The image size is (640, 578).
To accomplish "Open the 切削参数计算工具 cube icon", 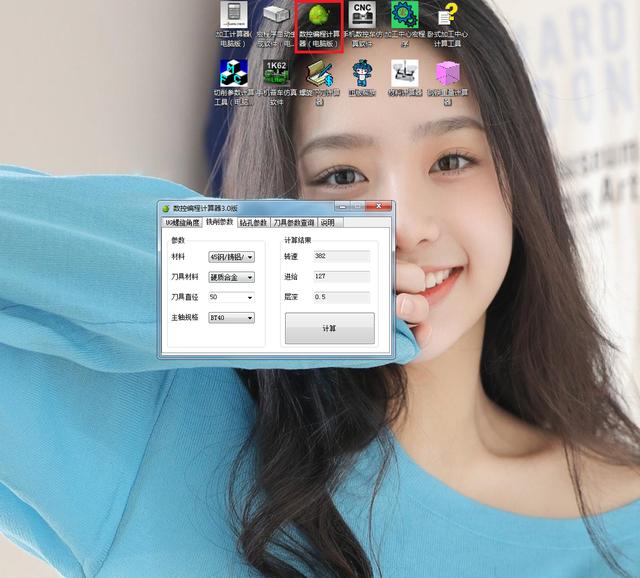I will point(233,73).
